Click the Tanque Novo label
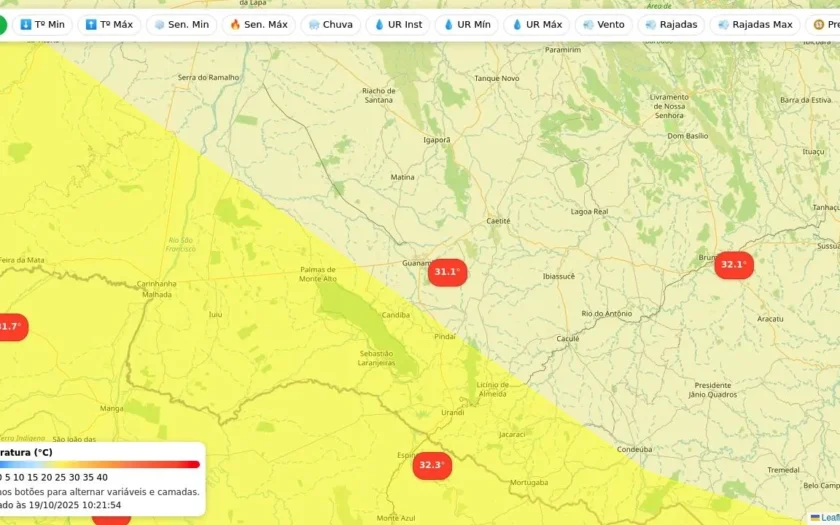Viewport: 840px width, 525px height. coord(497,78)
